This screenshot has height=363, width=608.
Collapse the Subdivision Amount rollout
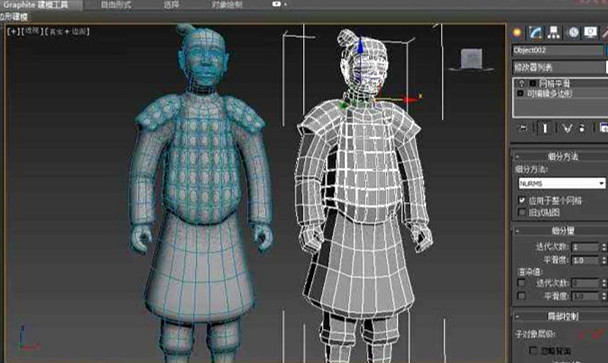coord(561,231)
